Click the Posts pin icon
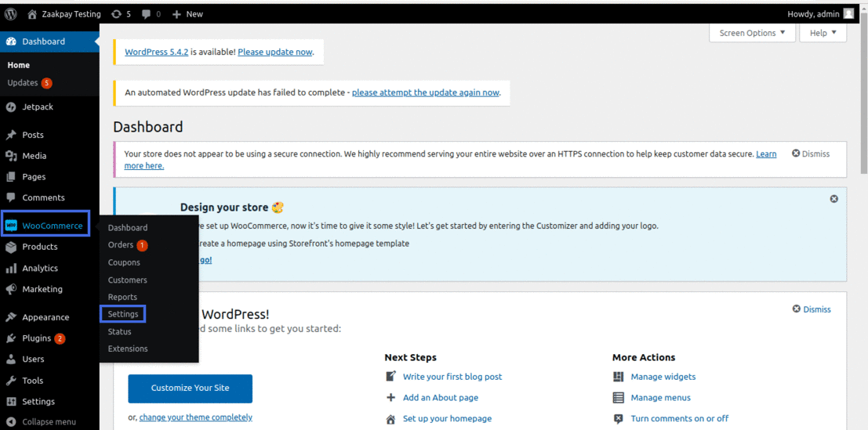This screenshot has height=430, width=868. [x=10, y=135]
